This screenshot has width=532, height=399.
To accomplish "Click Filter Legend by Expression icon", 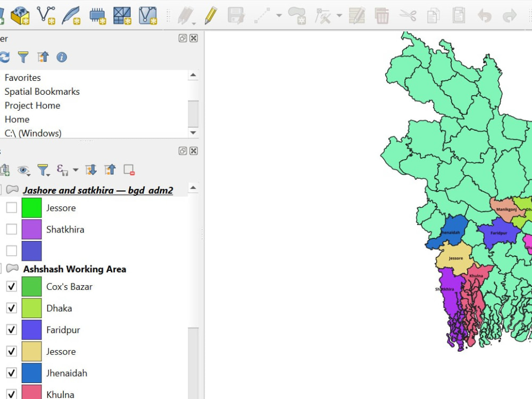I will (62, 170).
